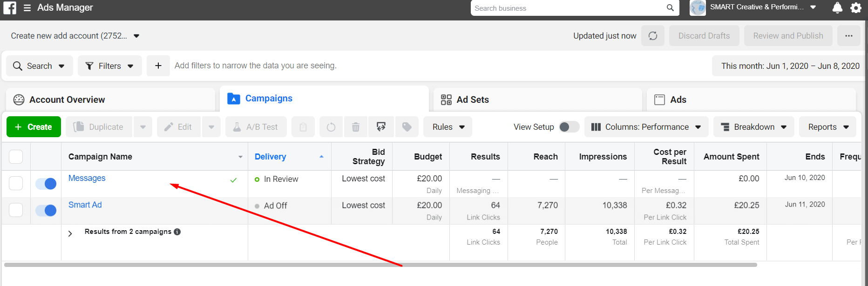Open the Smart Ad campaign link
868x286 pixels.
click(x=85, y=205)
